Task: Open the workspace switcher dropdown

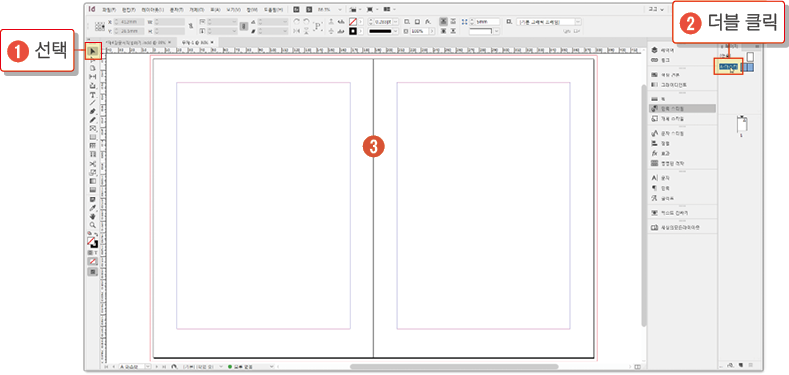Action: click(x=656, y=9)
